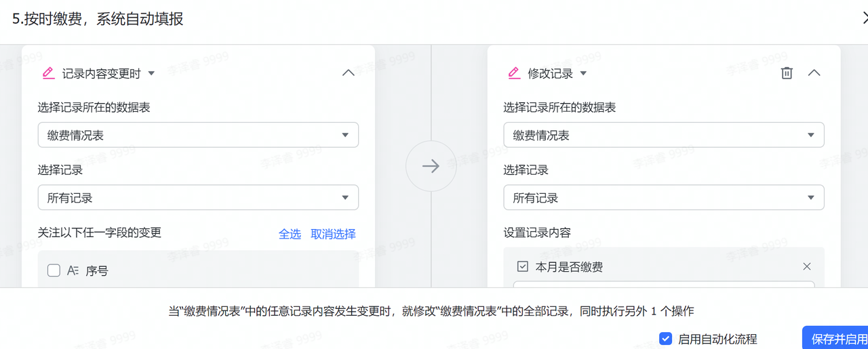Screen dimensions: 868x349
Task: Click the arrow circle between trigger and action
Action: (x=431, y=166)
